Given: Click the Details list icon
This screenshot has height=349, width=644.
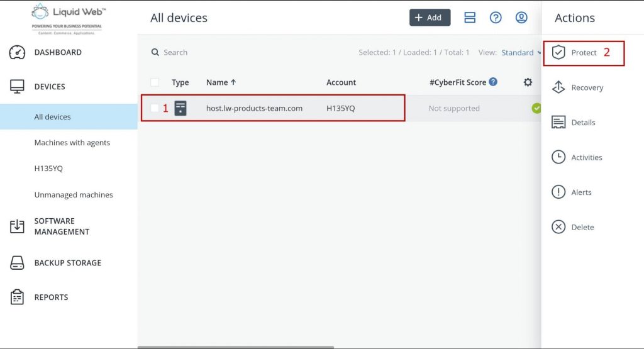Looking at the screenshot, I should 558,123.
